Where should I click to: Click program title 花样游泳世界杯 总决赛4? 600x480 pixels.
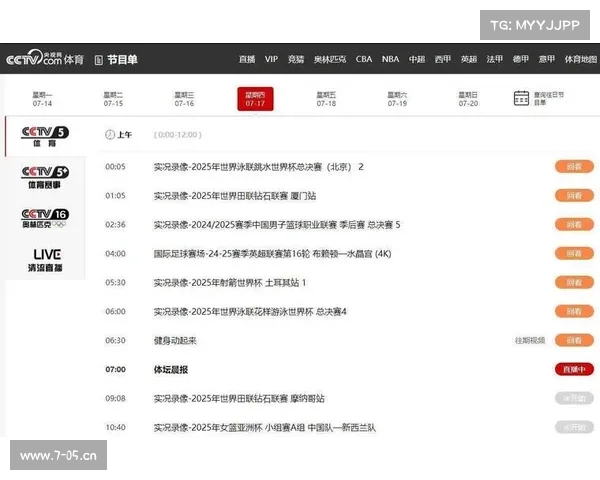250,312
